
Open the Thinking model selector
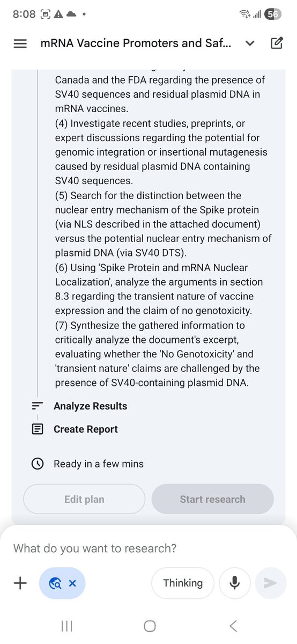click(183, 583)
